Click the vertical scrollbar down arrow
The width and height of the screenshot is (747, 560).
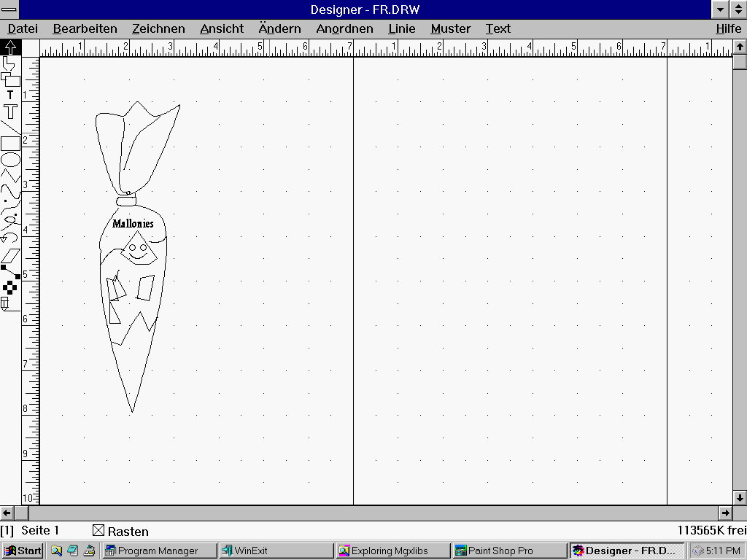click(x=740, y=498)
